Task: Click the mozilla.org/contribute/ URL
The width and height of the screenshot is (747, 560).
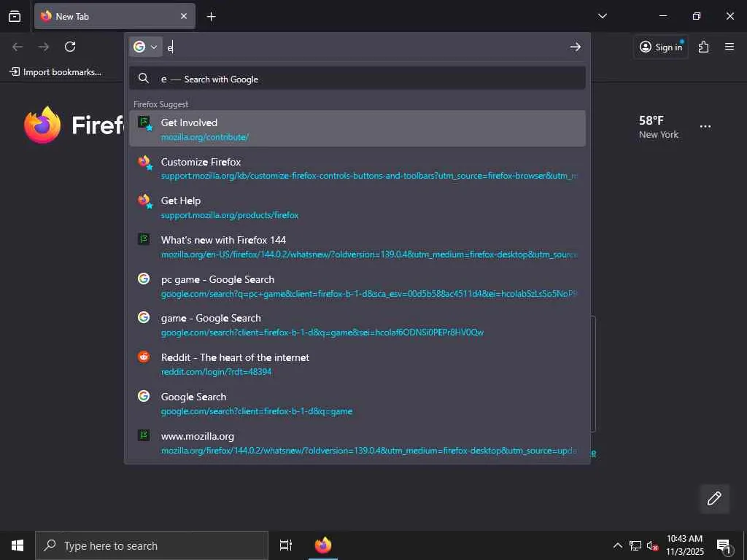Action: pos(205,137)
